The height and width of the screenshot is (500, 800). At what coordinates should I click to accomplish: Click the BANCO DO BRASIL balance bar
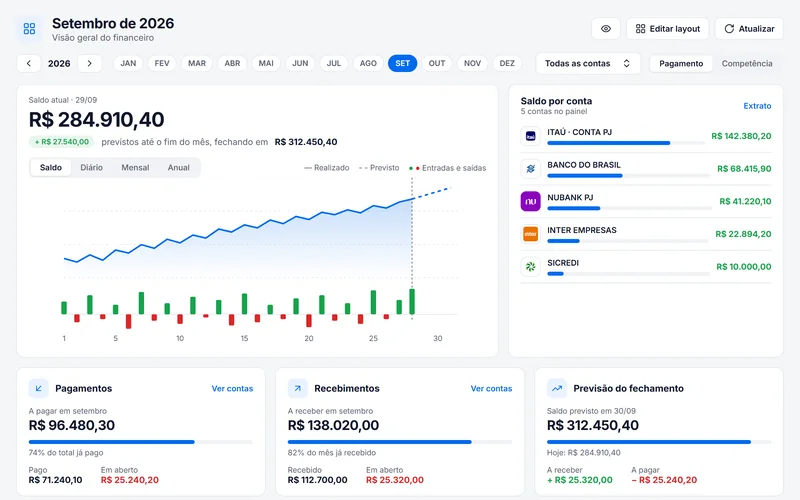(629, 176)
